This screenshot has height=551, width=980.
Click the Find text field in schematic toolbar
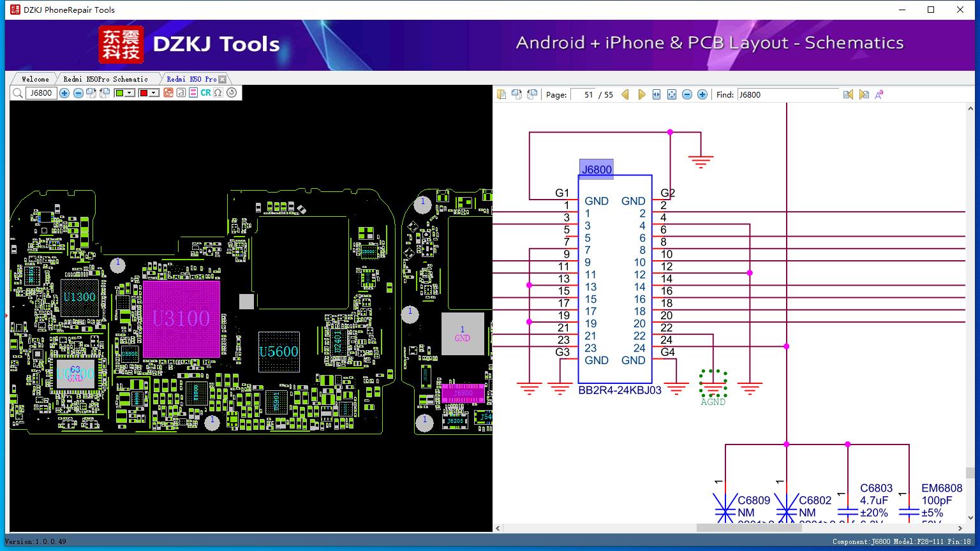coord(788,94)
